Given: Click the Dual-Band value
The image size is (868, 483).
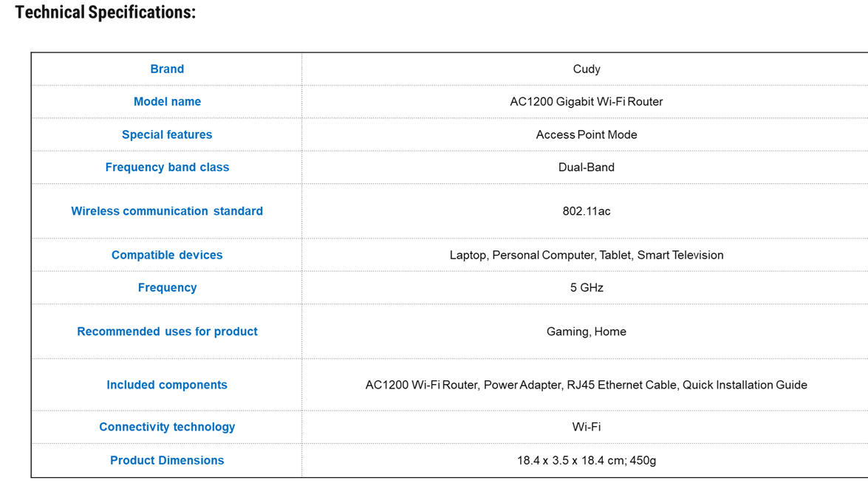Looking at the screenshot, I should [x=587, y=167].
